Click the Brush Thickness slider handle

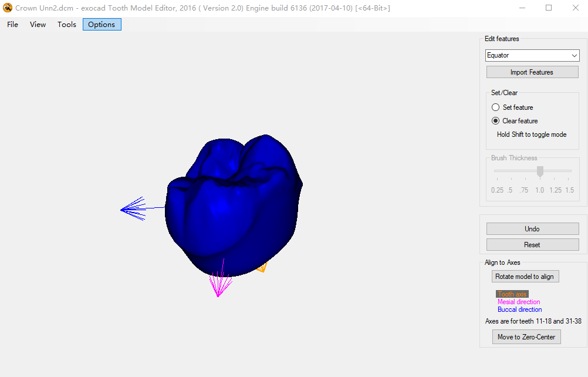[x=540, y=172]
